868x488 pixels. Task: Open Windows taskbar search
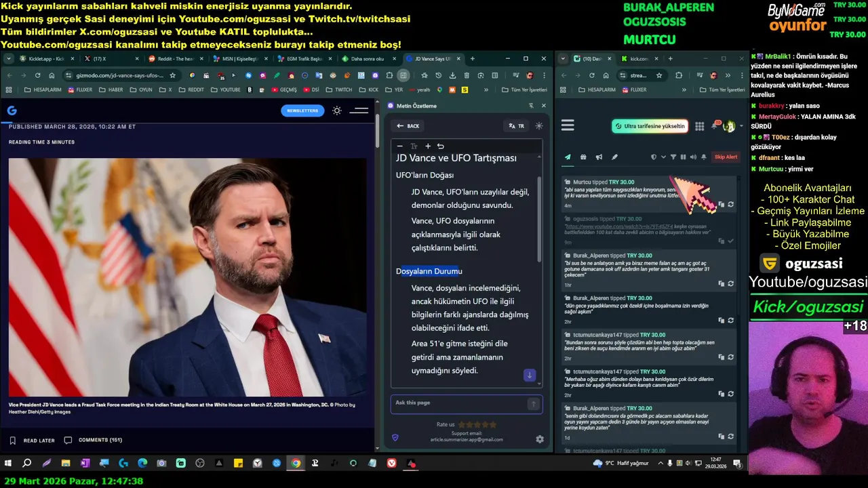click(x=27, y=464)
